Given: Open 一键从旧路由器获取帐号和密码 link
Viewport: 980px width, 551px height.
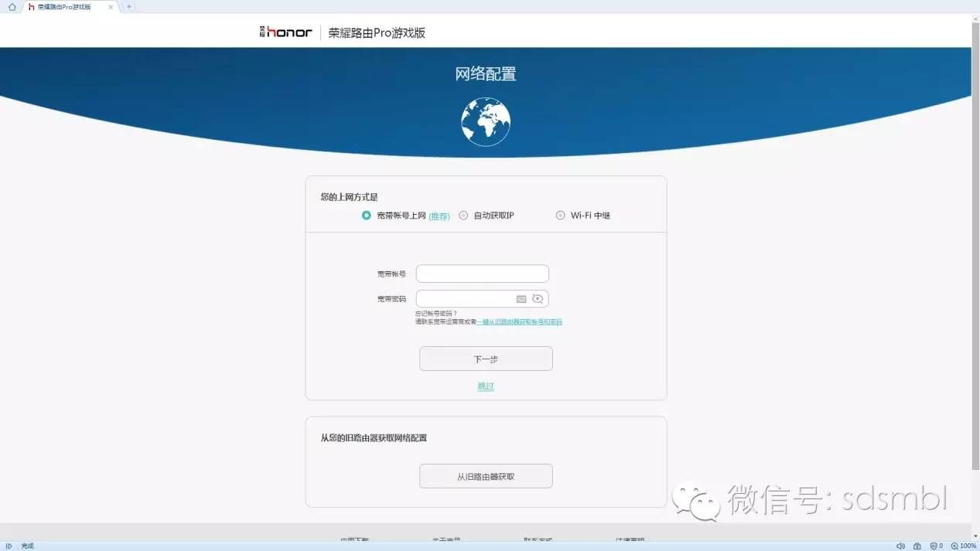Looking at the screenshot, I should 520,321.
